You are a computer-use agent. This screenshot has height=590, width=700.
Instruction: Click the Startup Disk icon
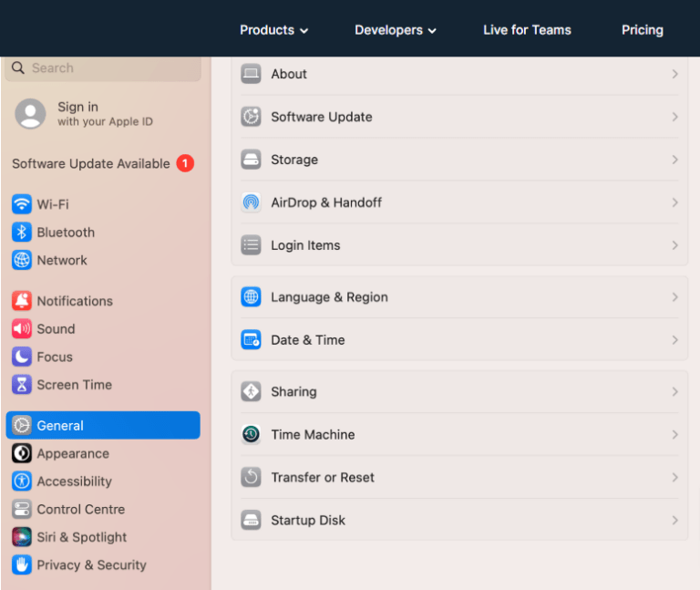click(251, 521)
